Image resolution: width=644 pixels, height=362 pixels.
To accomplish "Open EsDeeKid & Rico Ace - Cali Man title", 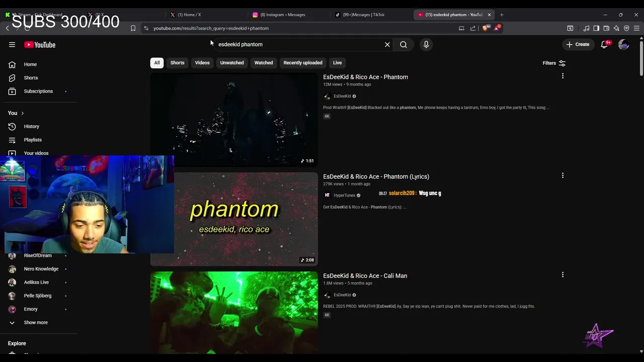I will [x=365, y=276].
